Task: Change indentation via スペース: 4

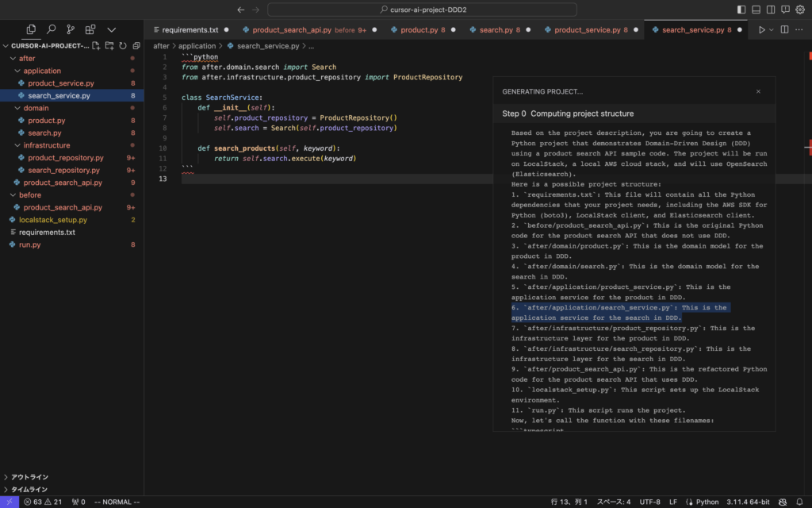Action: [x=614, y=502]
